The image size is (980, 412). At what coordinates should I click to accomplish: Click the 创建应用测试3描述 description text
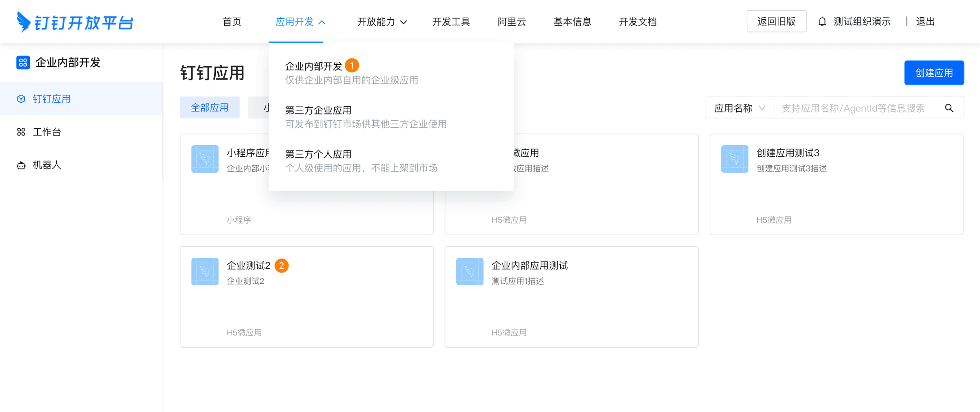click(x=791, y=168)
